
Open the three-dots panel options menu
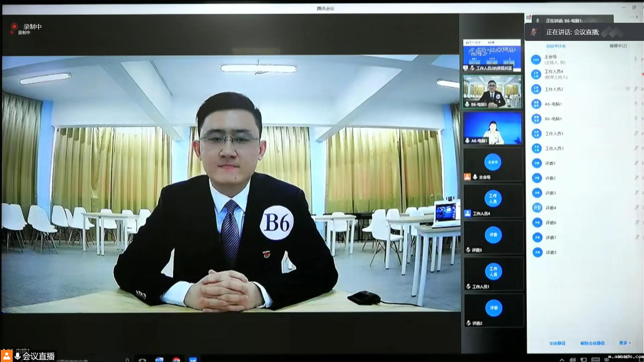click(x=632, y=17)
